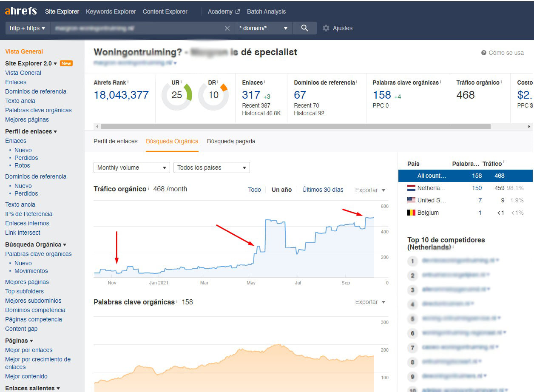Click info icon next to Dominios de referencia

357,82
